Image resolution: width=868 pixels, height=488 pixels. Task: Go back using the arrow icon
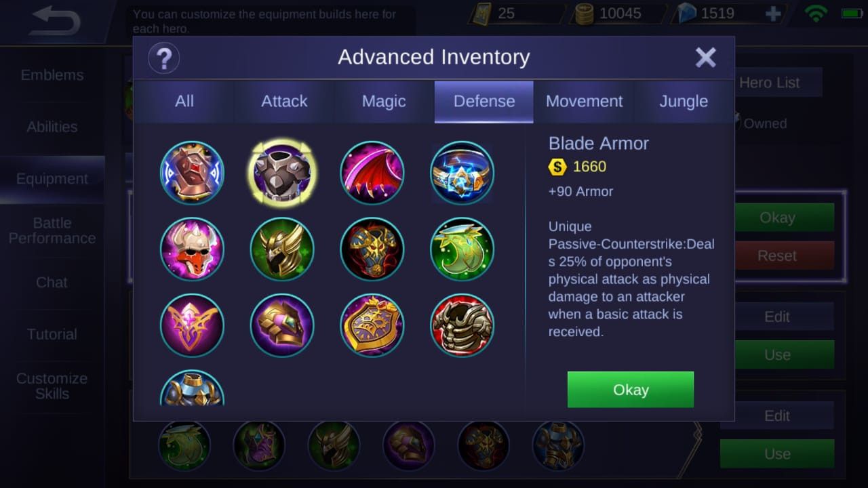[56, 21]
